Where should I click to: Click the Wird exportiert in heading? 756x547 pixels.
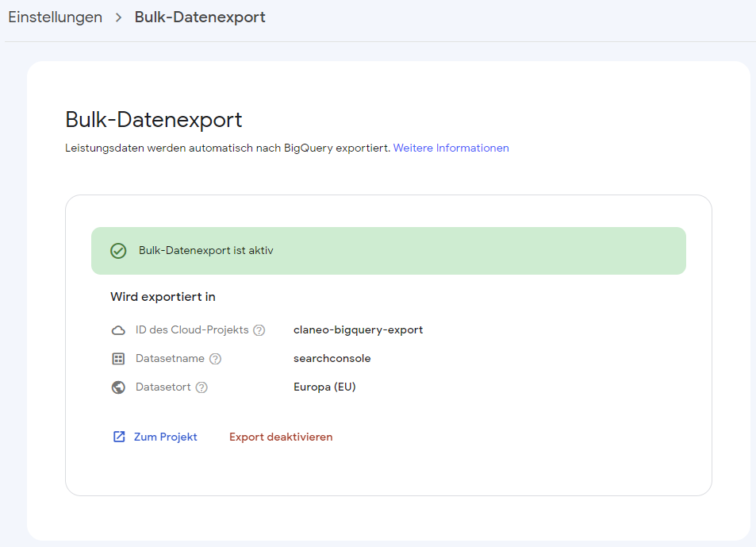[163, 297]
